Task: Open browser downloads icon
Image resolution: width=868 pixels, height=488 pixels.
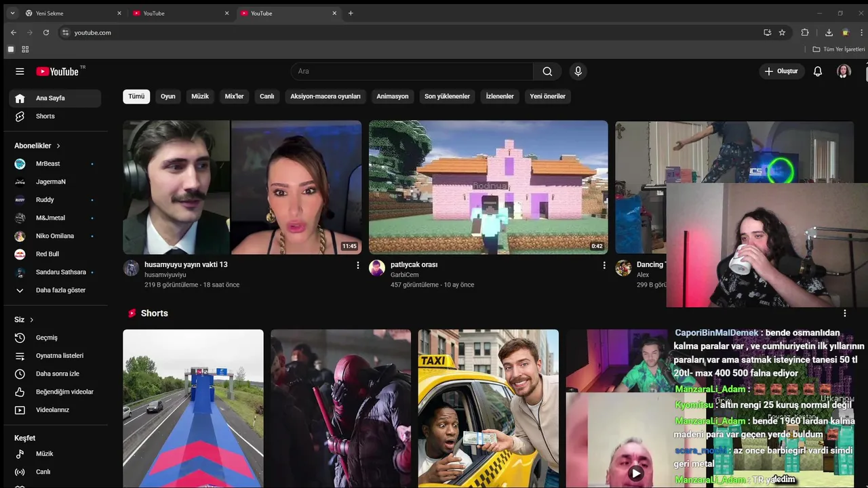Action: 829,33
